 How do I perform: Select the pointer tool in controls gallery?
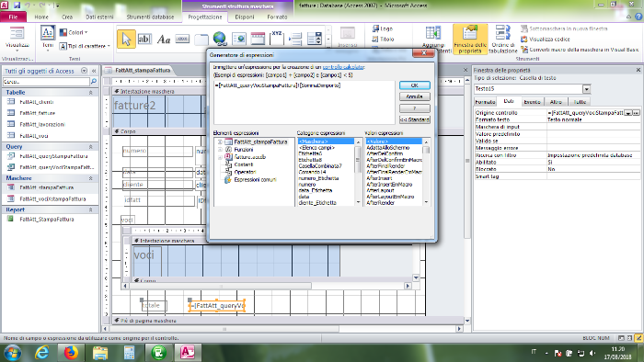(126, 40)
